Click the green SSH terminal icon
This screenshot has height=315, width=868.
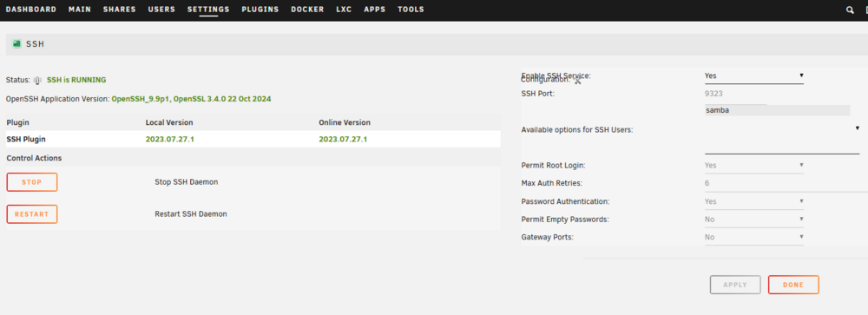tap(16, 43)
